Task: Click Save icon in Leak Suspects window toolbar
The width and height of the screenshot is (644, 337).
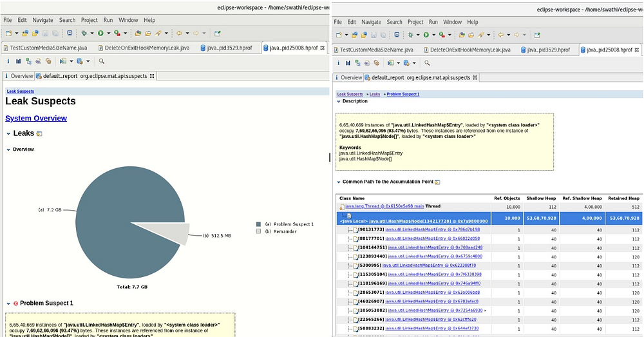Action: [x=45, y=34]
